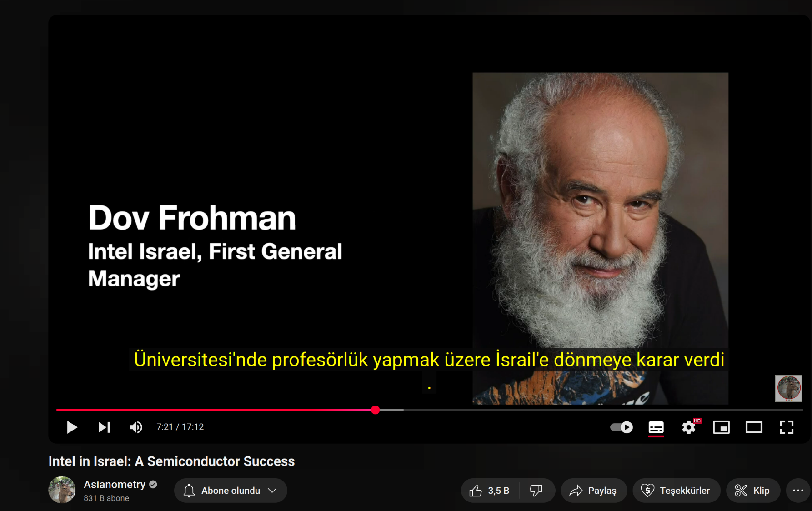Mute the video volume

[136, 427]
